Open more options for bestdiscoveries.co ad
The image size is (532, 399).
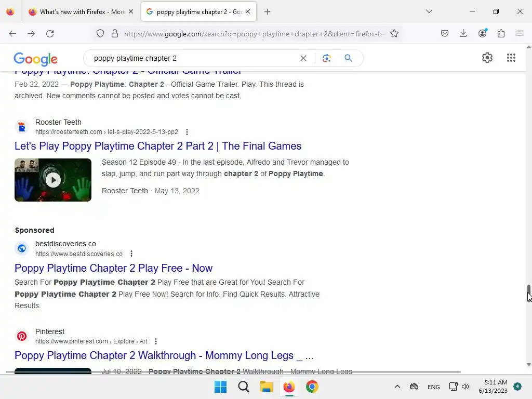coord(131,254)
